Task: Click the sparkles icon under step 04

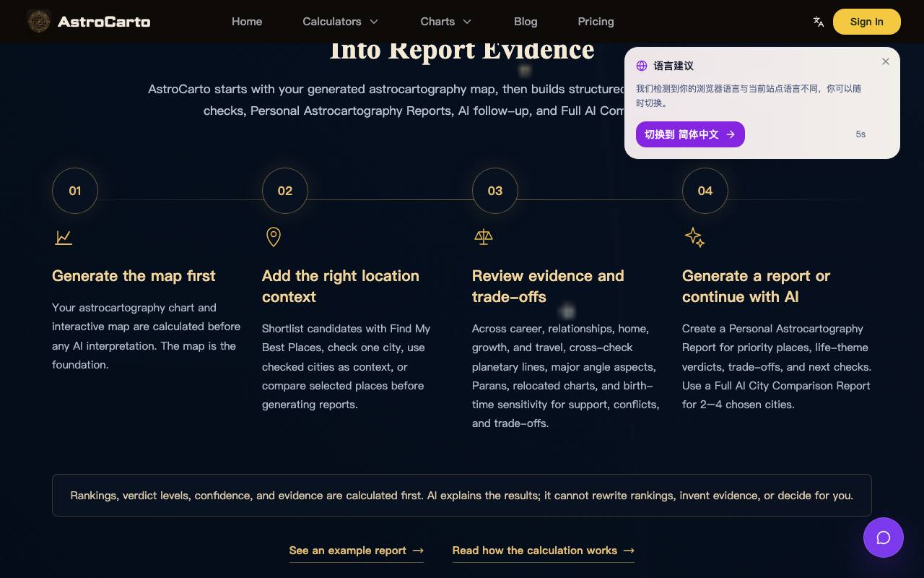Action: (x=694, y=237)
